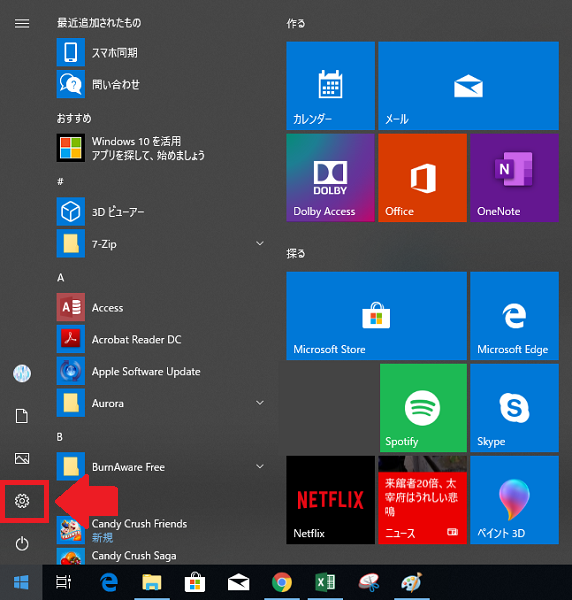572x600 pixels.
Task: Open File Explorer from the taskbar
Action: 152,582
